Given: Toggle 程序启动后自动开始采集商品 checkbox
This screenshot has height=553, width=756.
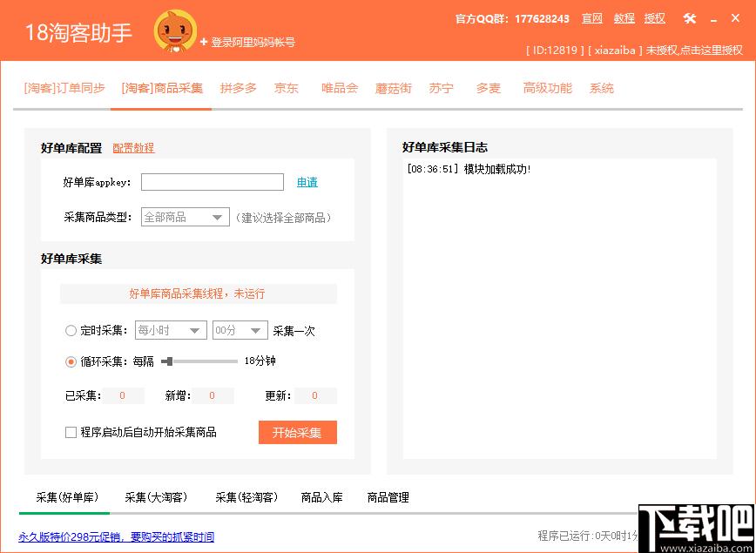Looking at the screenshot, I should click(x=71, y=432).
